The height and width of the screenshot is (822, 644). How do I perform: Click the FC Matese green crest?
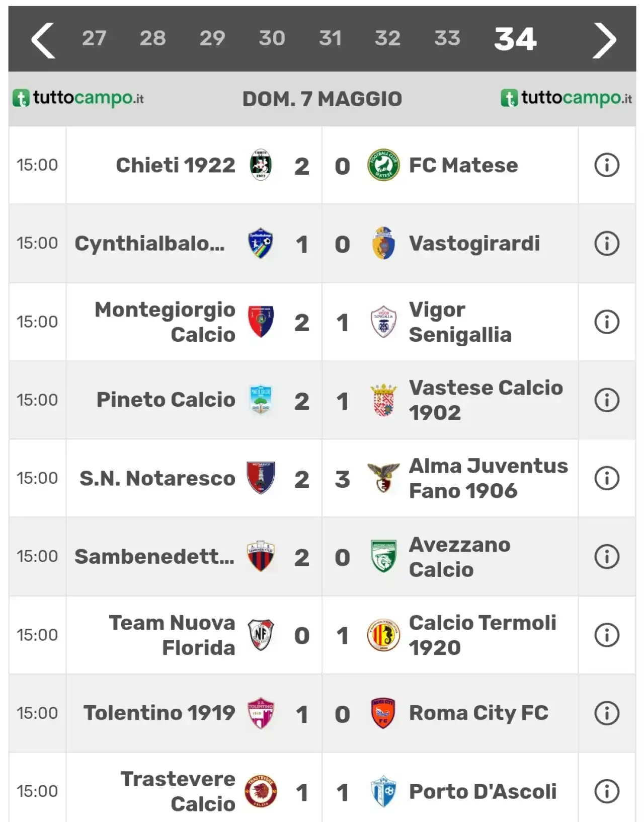[x=383, y=165]
